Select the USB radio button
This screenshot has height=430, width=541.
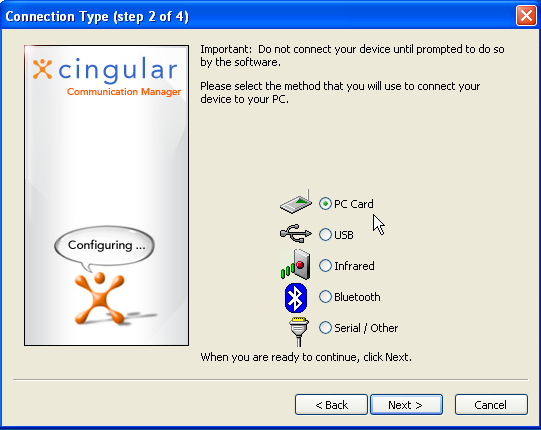click(325, 235)
